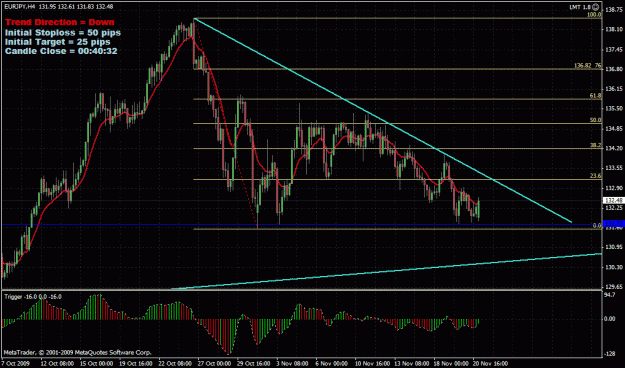Click the 6 Nov 00:00 time label
The image size is (625, 368).
(331, 364)
